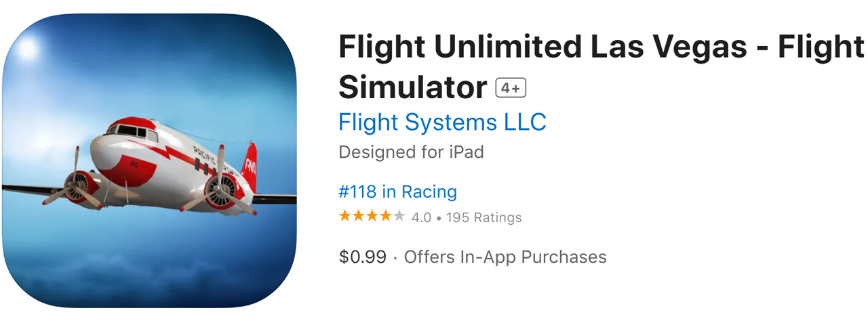Image resolution: width=868 pixels, height=323 pixels.
Task: Click the $0.99 price label
Action: [363, 257]
